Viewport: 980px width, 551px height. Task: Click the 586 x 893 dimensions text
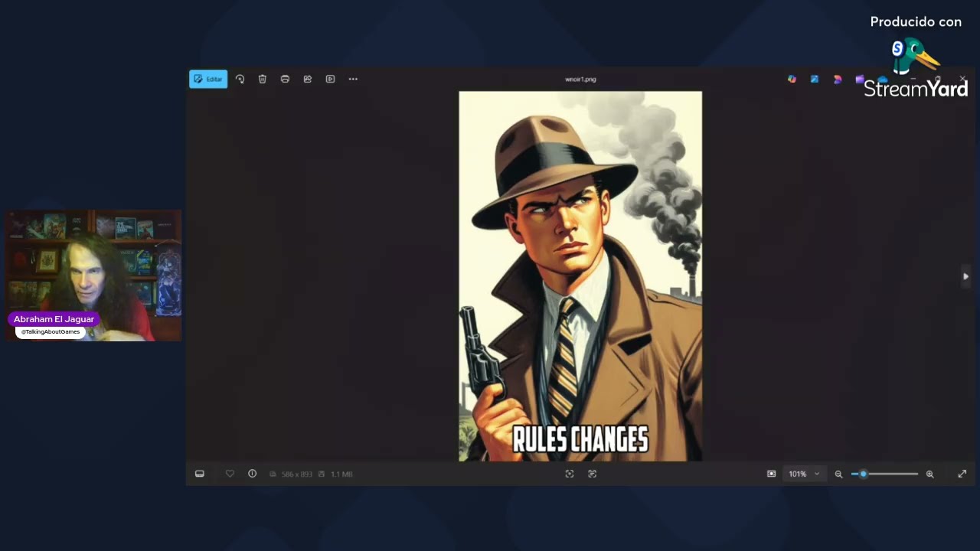[297, 474]
